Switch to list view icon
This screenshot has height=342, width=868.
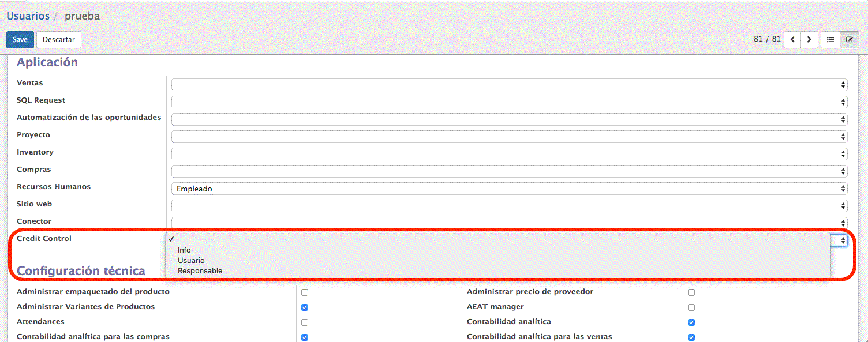click(830, 40)
